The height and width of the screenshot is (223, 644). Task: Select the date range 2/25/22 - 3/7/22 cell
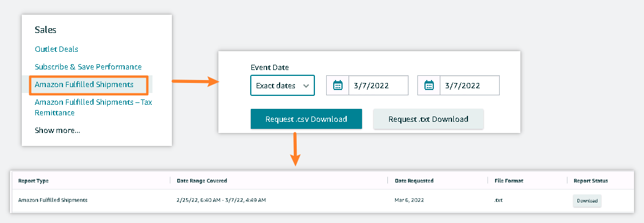(x=221, y=200)
